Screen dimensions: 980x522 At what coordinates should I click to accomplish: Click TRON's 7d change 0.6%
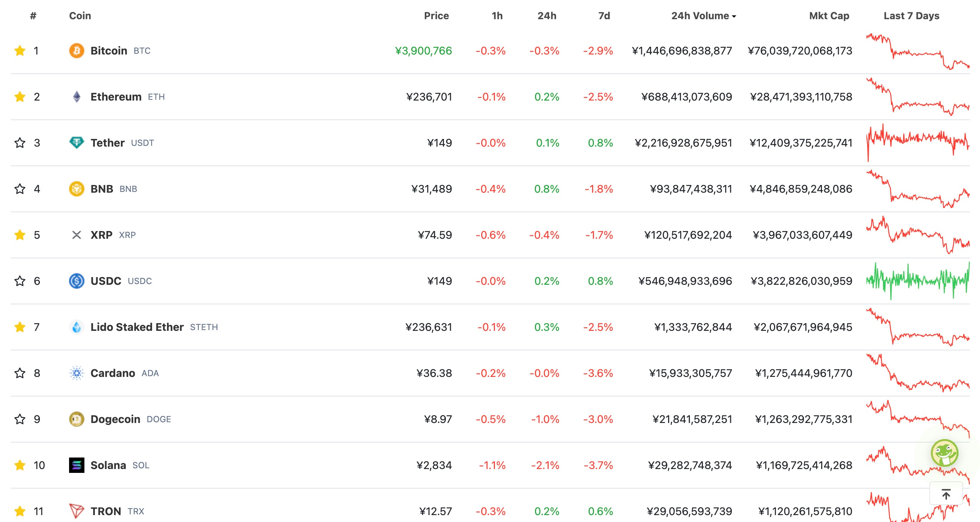point(601,511)
